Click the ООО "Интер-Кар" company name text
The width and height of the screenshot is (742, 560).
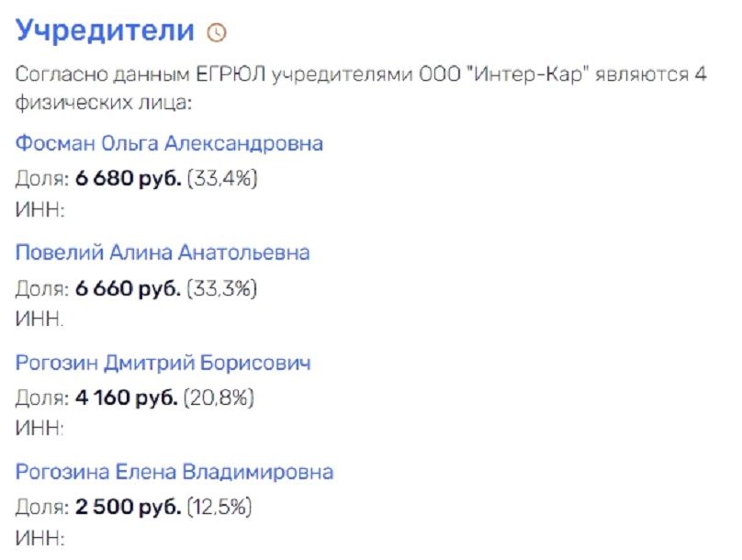503,74
